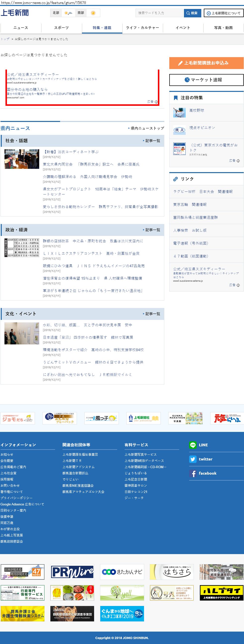Open 富岡製糸場と絹産業遺産群 sidebar link

[x=195, y=217]
